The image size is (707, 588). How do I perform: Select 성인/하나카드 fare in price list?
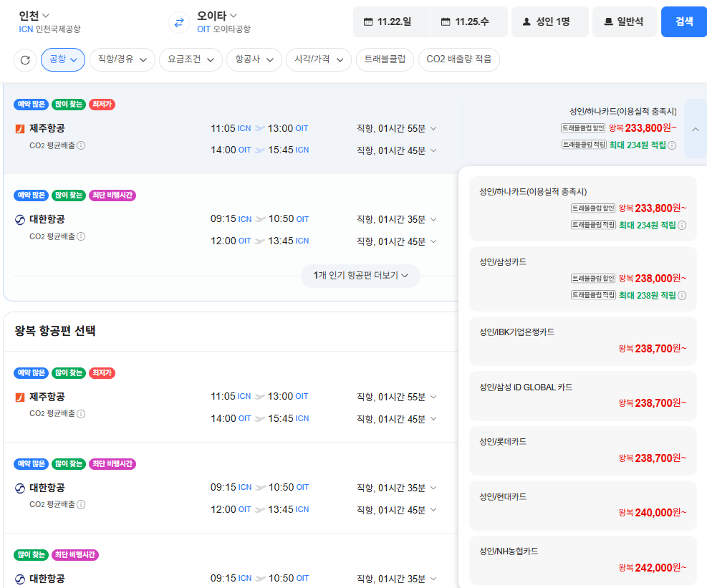[x=583, y=209]
